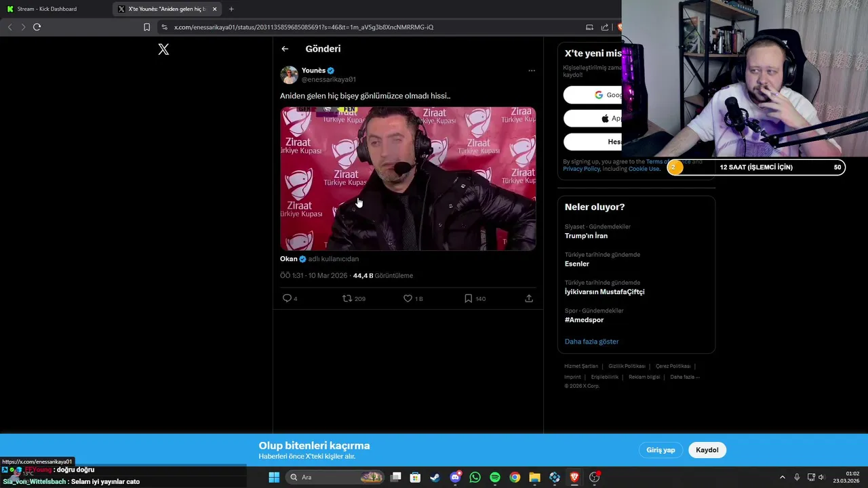
Task: Click Reklam bilgisi footer link
Action: point(644,377)
